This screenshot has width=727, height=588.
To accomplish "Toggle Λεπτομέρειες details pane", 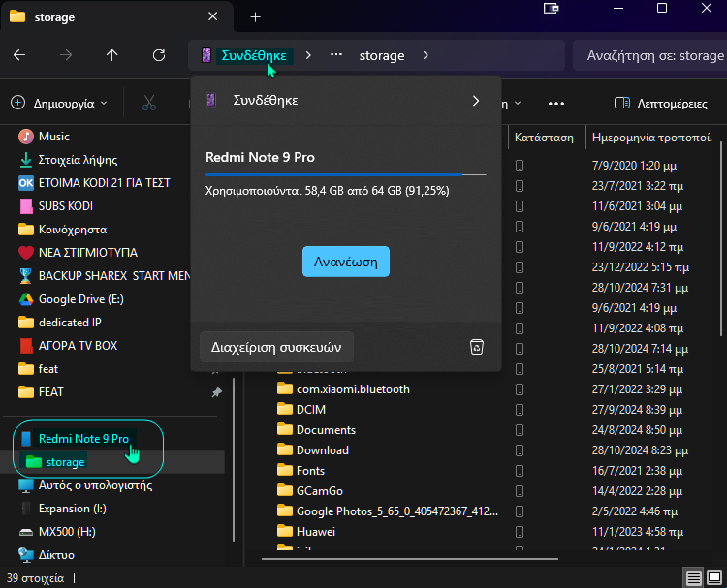I will pos(661,103).
